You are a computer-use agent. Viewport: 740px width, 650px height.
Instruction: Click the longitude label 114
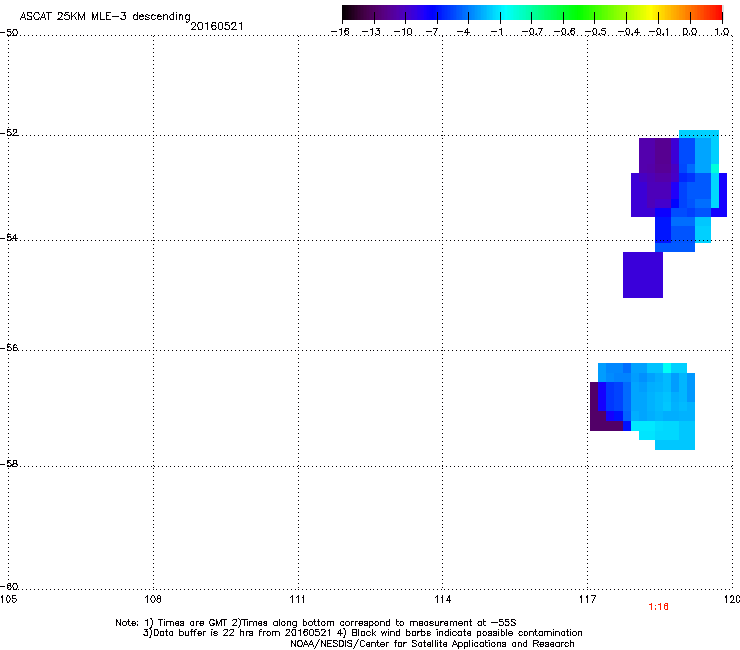[x=442, y=599]
